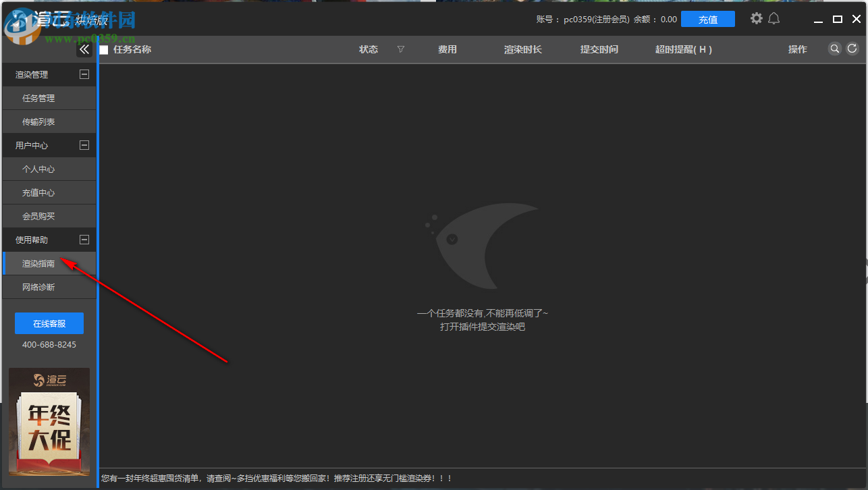
Task: Click the 充值 recharge button
Action: point(708,18)
